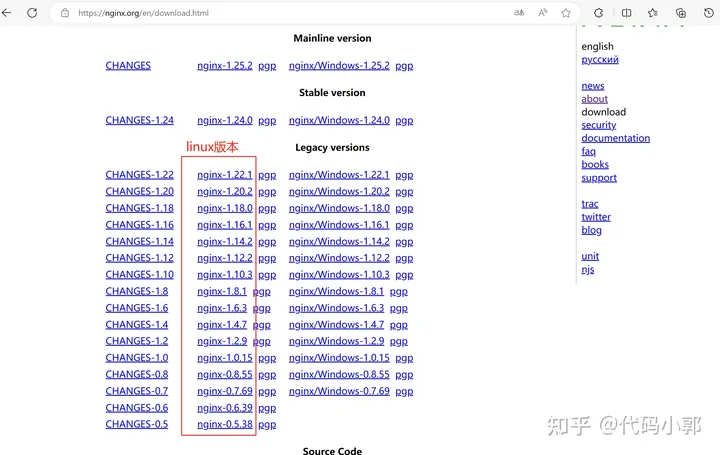Open pgp signature for nginx/Windows-1.25.2
Screen dimensions: 720x455
pyautogui.click(x=404, y=66)
